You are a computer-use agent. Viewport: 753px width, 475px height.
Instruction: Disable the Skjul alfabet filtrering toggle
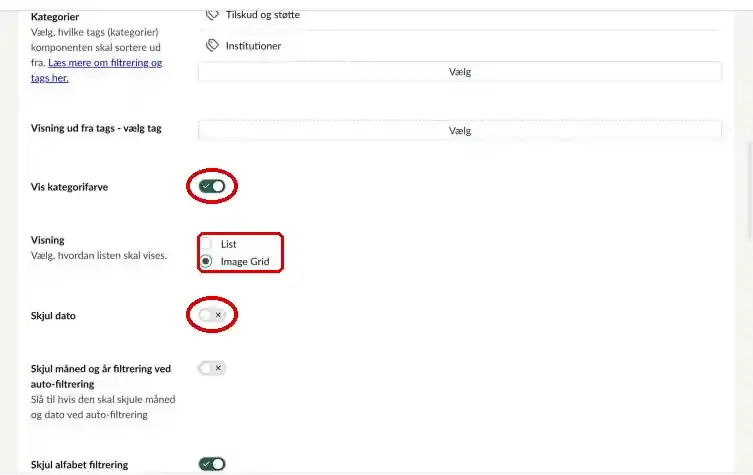[x=212, y=464]
